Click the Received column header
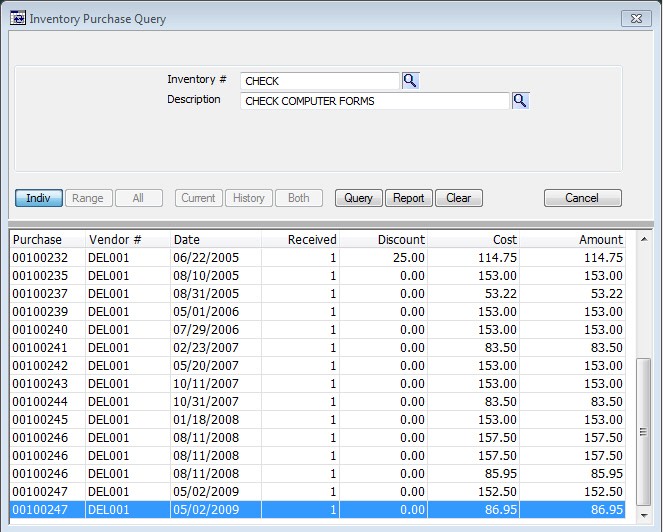 tap(300, 239)
